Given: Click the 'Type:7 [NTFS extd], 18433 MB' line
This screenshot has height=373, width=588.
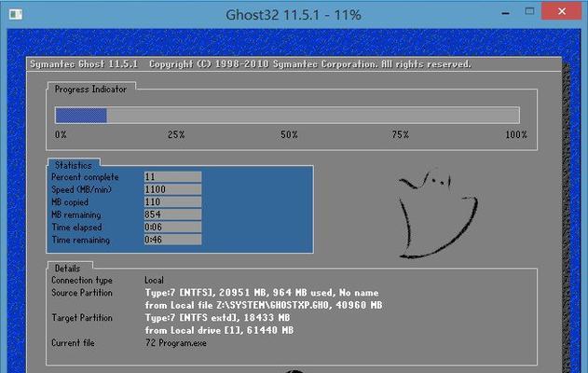Looking at the screenshot, I should [217, 318].
